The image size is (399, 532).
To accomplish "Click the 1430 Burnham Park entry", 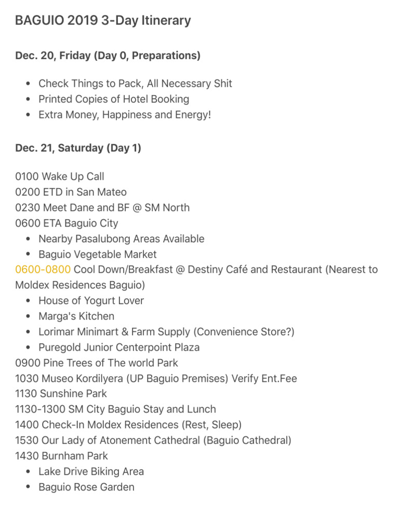I will [62, 456].
